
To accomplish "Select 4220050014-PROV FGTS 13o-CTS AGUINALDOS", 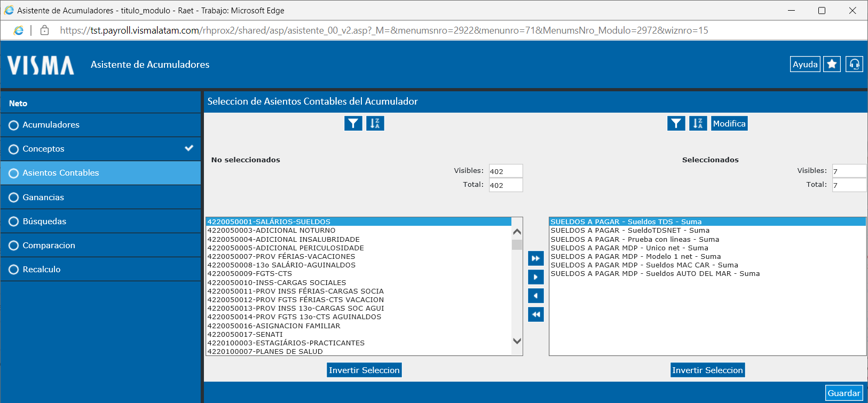I will point(359,317).
